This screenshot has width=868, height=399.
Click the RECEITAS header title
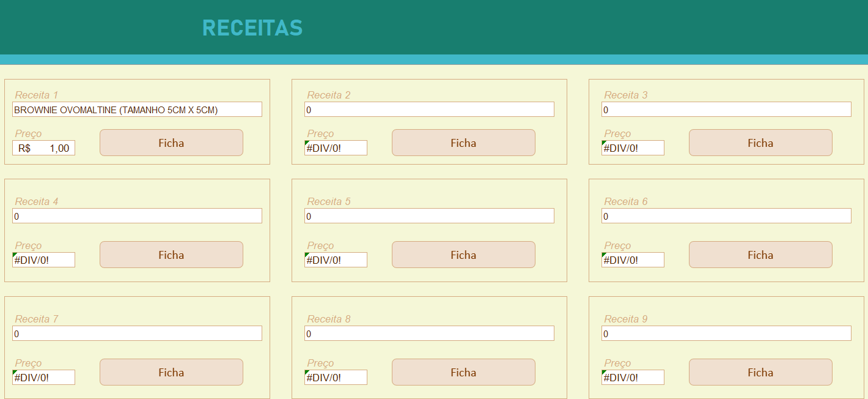pyautogui.click(x=252, y=28)
